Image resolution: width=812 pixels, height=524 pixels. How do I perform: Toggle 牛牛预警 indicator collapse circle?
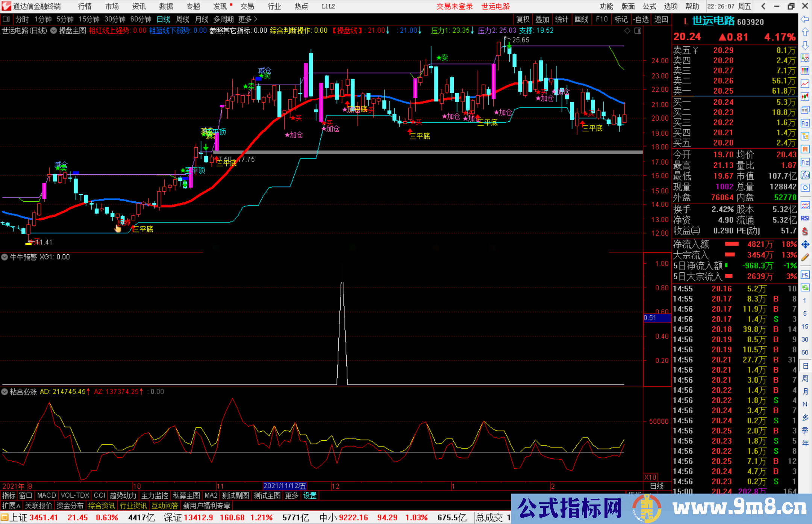pyautogui.click(x=5, y=257)
